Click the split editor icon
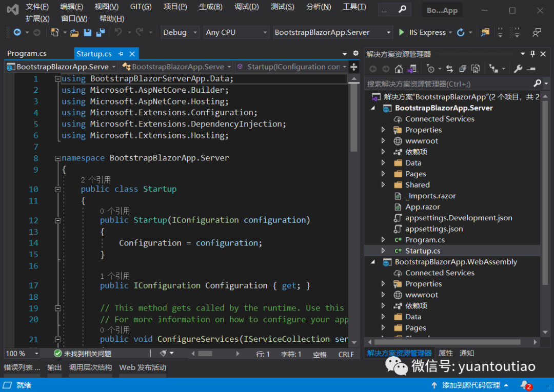The width and height of the screenshot is (554, 392). click(x=353, y=67)
